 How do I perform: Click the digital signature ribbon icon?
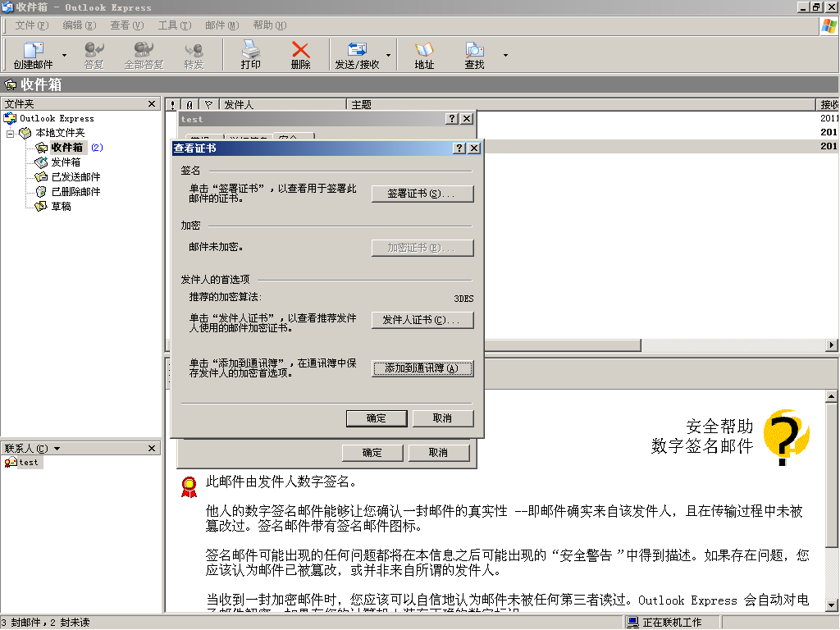[189, 486]
